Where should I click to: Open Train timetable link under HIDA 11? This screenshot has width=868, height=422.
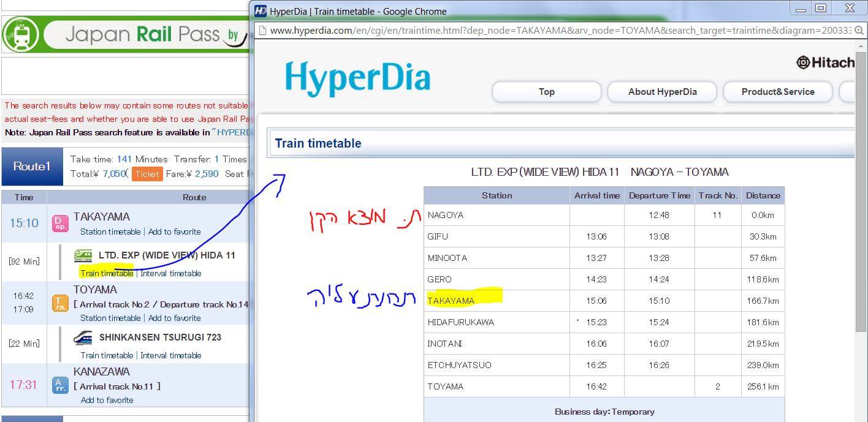point(107,273)
